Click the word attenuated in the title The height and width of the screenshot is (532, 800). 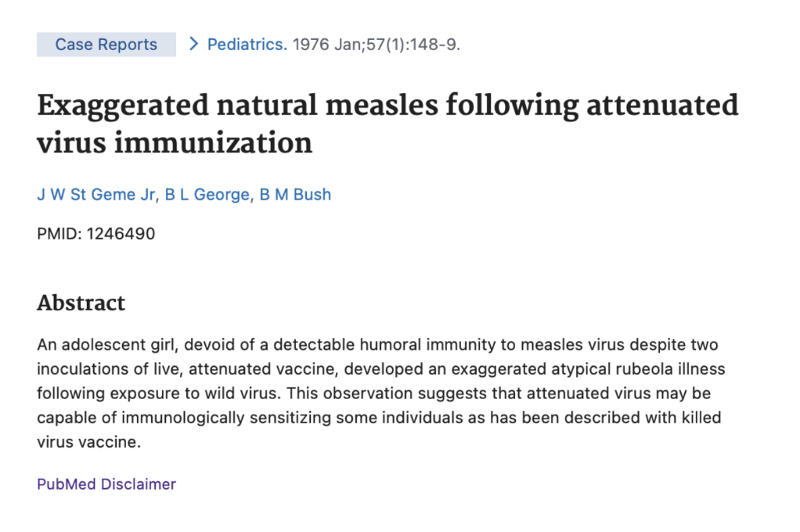tap(662, 105)
